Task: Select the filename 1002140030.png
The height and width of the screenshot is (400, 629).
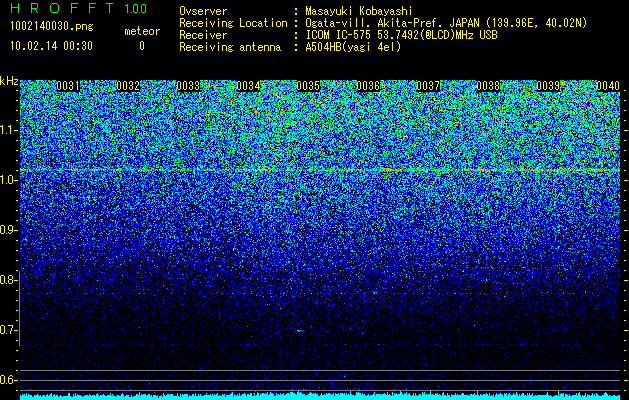Action: pos(52,27)
